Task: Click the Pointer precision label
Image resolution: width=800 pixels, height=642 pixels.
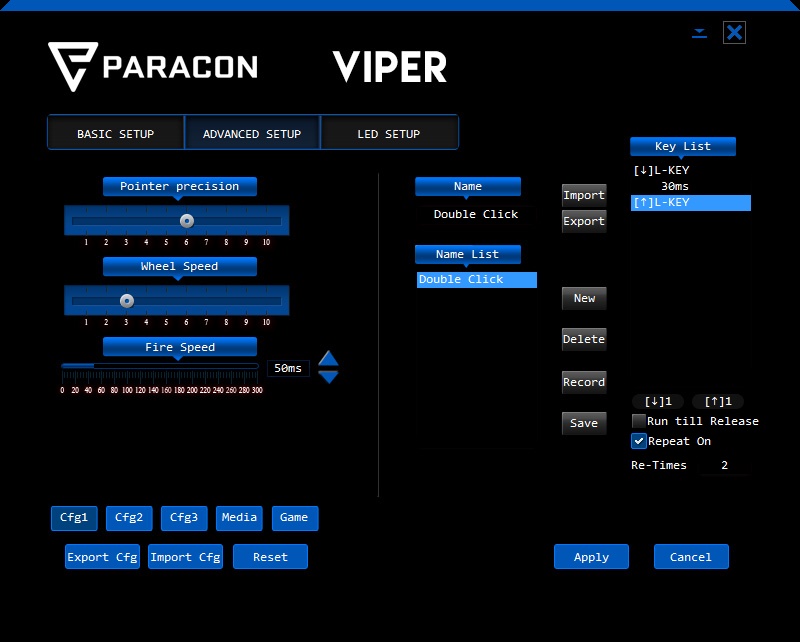Action: [x=180, y=187]
